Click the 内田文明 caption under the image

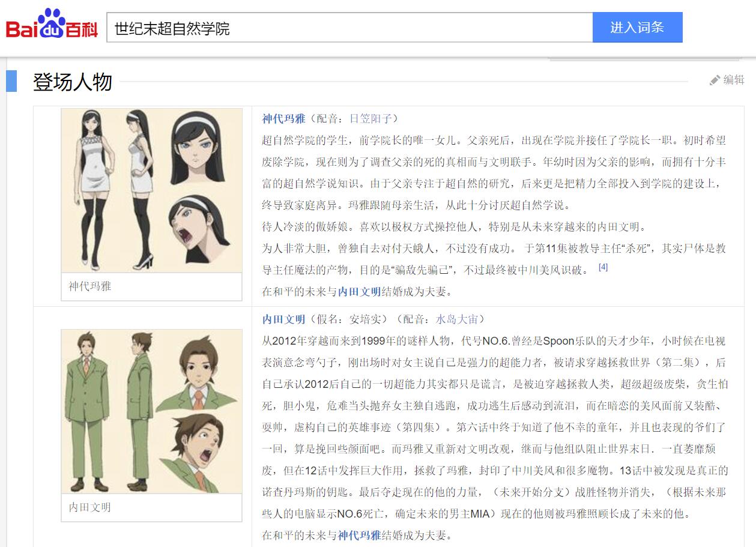(90, 507)
